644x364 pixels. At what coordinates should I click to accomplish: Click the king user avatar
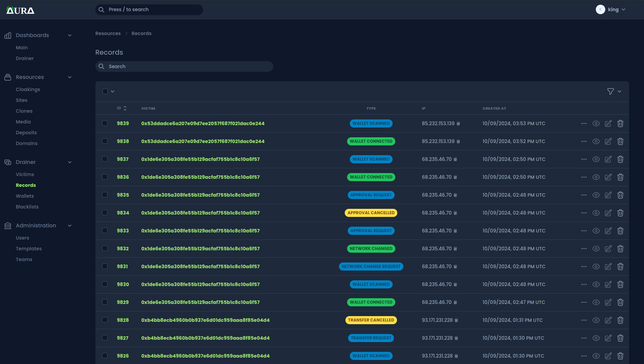[x=600, y=9]
